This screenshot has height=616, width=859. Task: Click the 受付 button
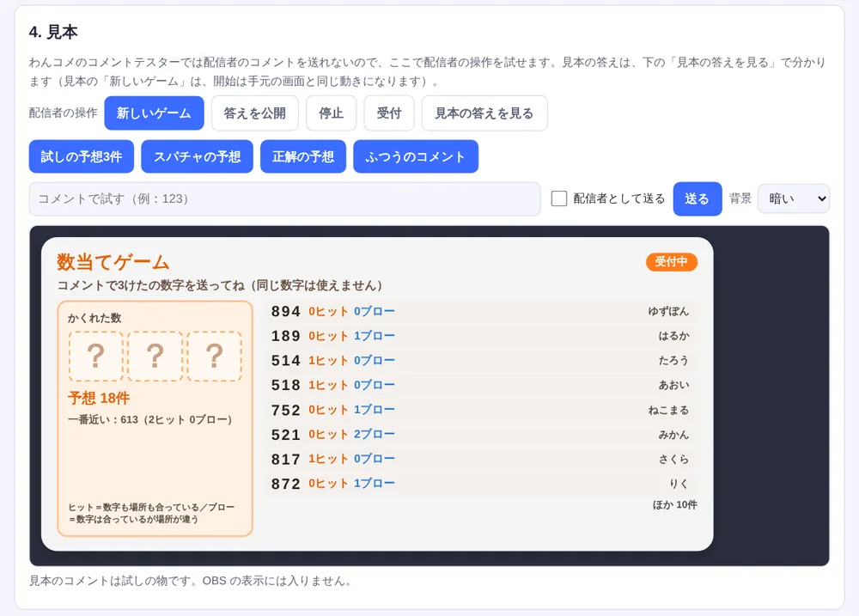(389, 113)
